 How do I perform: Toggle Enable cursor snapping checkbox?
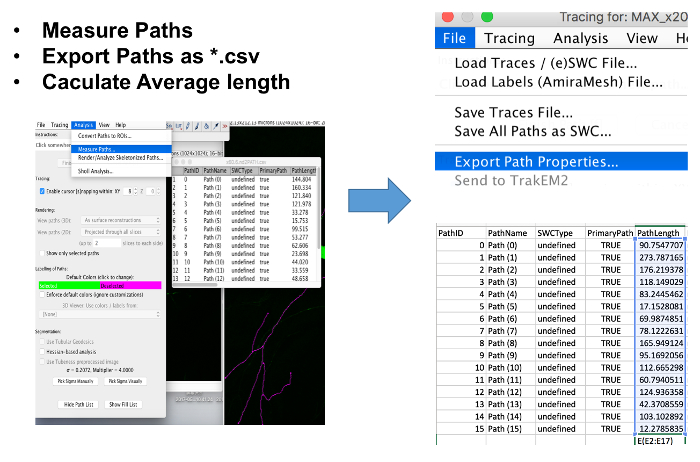pyautogui.click(x=42, y=191)
